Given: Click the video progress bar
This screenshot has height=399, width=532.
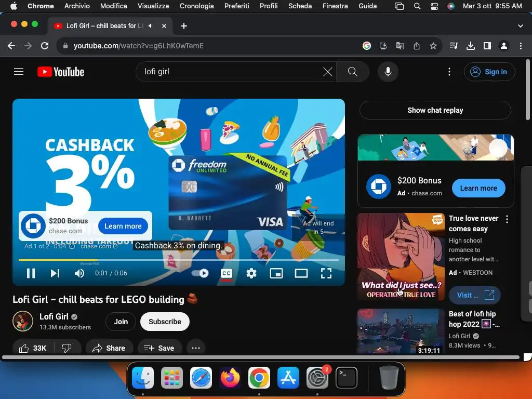Looking at the screenshot, I should [179, 260].
